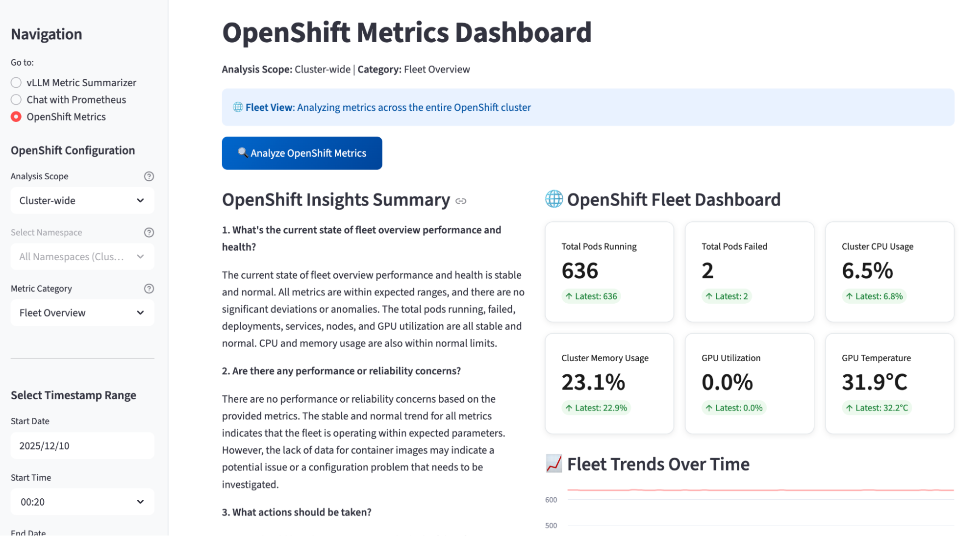The width and height of the screenshot is (980, 536).
Task: Click the Latest: 6.8% CPU delta badge
Action: (874, 296)
